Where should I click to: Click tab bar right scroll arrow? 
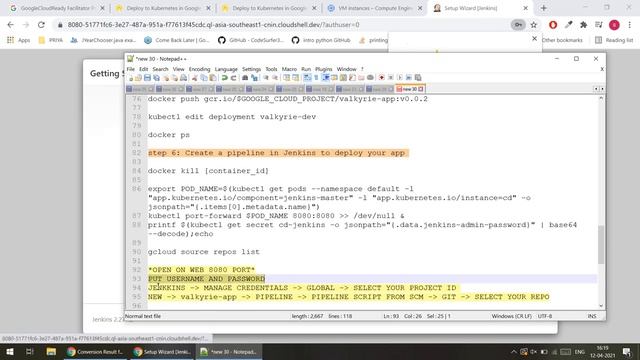pos(602,89)
